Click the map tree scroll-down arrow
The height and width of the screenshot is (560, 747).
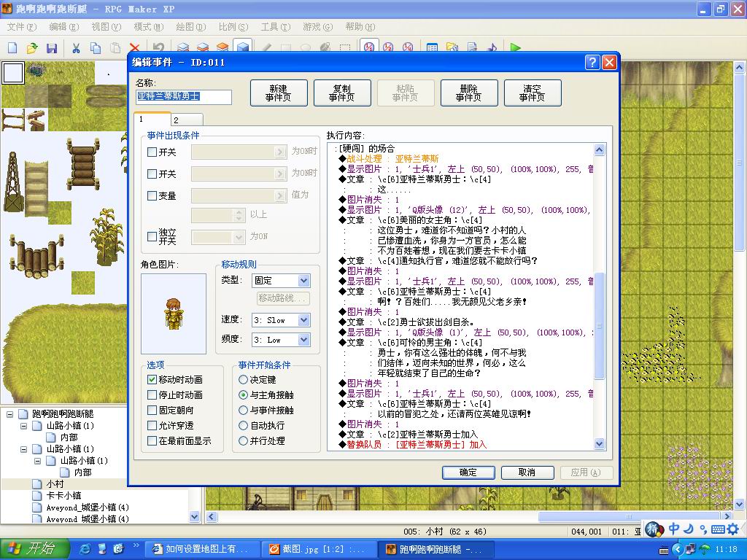194,517
